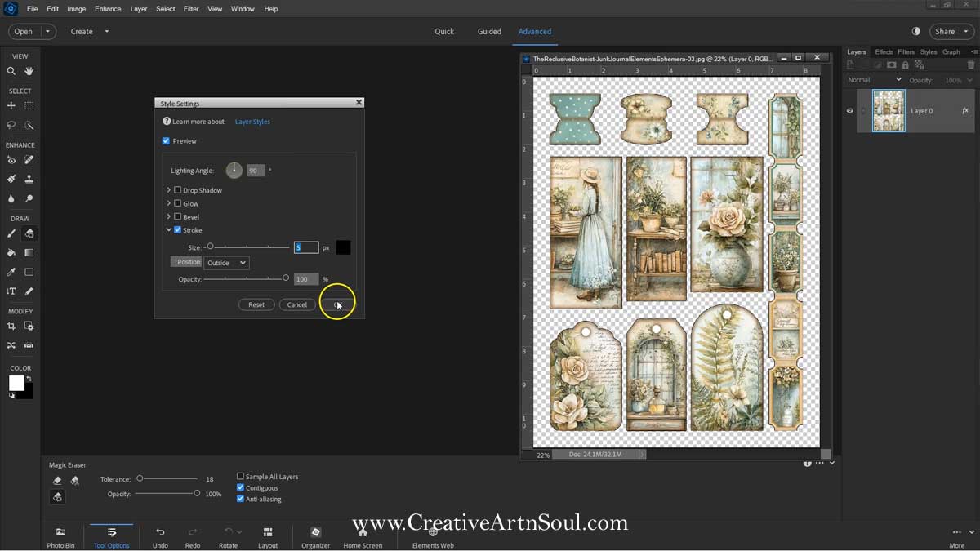Select the Sponge tool
980x551 pixels.
click(x=29, y=198)
